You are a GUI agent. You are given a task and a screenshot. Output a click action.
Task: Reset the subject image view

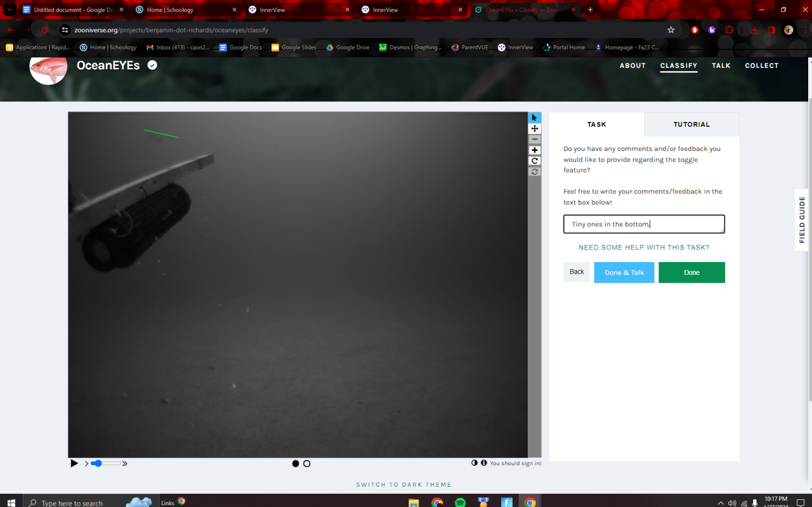[x=535, y=172]
